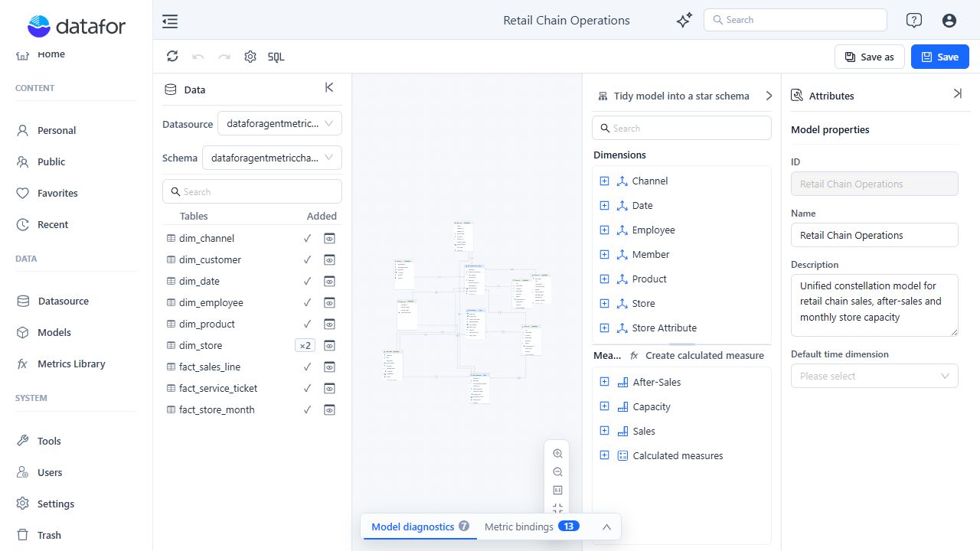Preview dim_customer table eye icon
This screenshot has width=980, height=551.
[x=329, y=259]
